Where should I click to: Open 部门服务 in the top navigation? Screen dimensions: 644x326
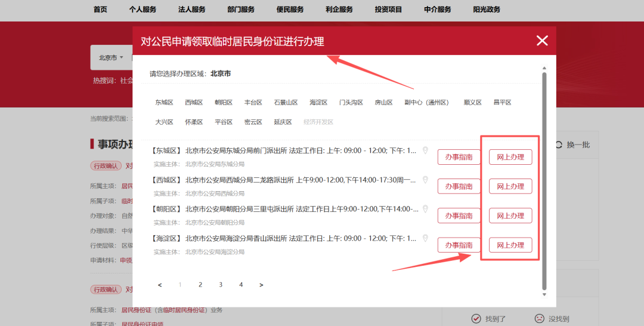[x=241, y=10]
